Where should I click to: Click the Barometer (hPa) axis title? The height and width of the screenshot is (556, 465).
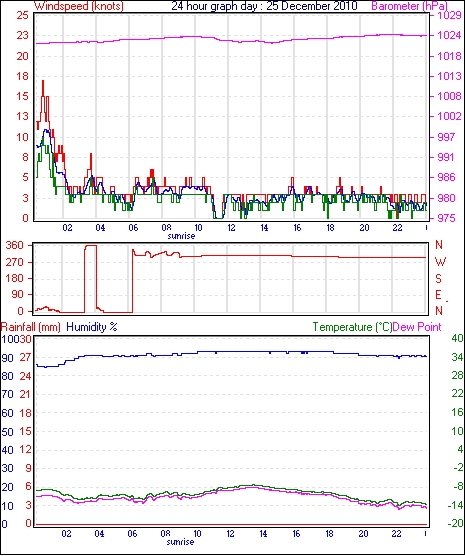pos(410,6)
